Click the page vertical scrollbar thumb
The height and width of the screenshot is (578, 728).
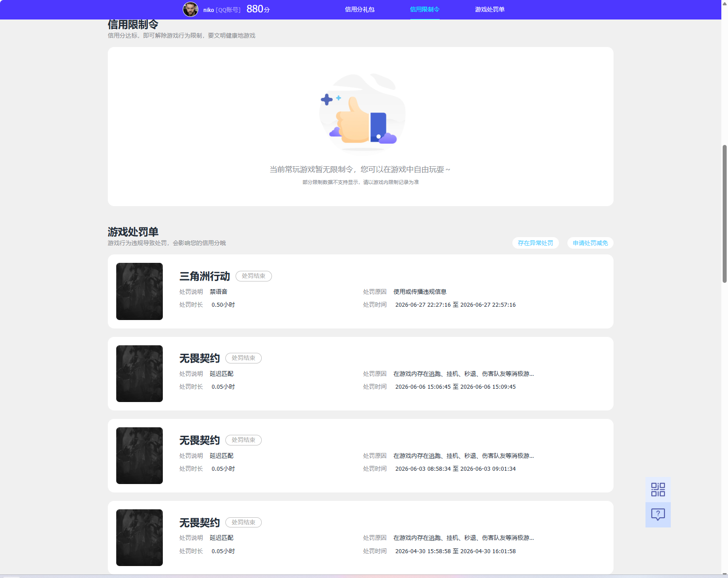tap(725, 214)
